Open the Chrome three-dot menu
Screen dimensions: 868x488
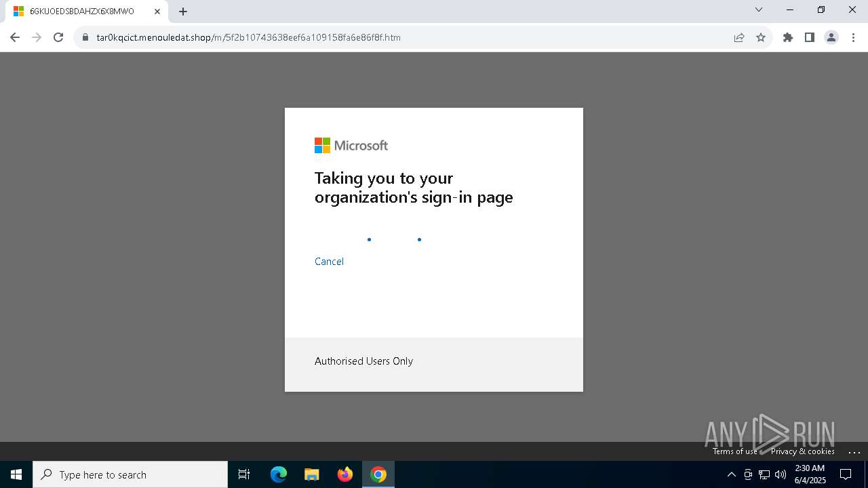point(853,37)
